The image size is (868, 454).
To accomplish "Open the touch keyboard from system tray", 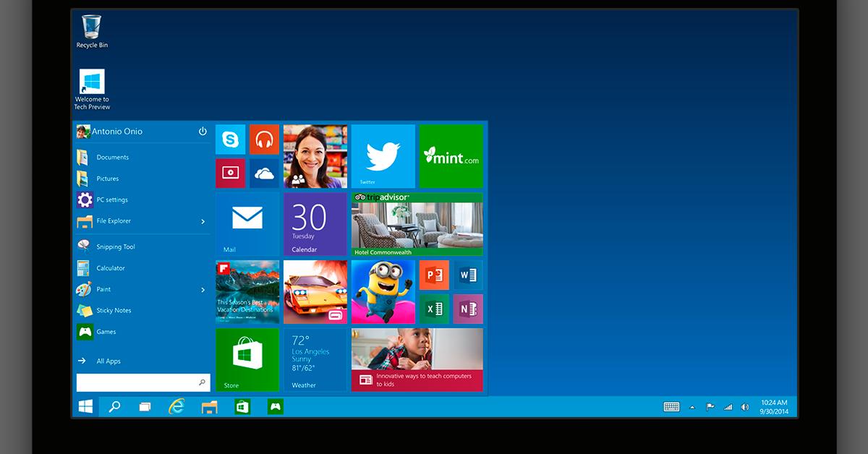I will click(x=671, y=407).
